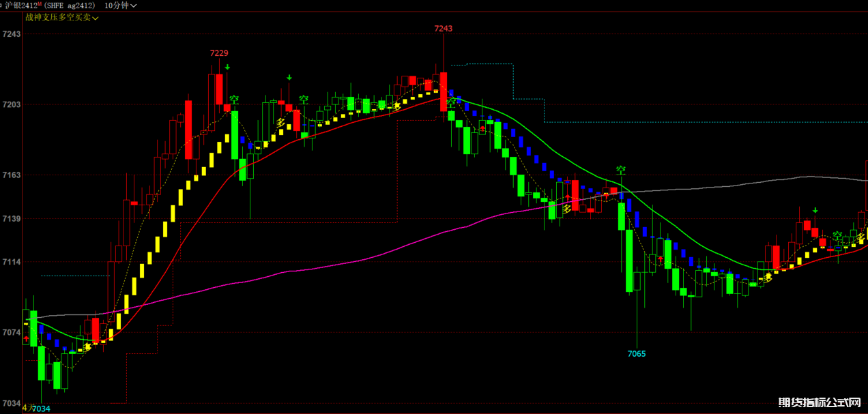Open the 10分钟 timeframe dropdown

120,5
